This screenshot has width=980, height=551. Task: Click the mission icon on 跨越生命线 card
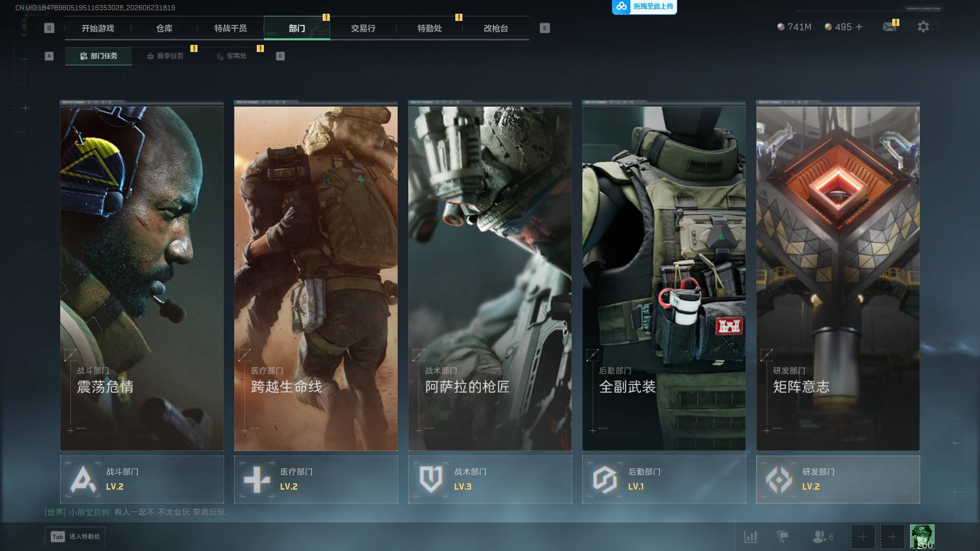(x=244, y=355)
